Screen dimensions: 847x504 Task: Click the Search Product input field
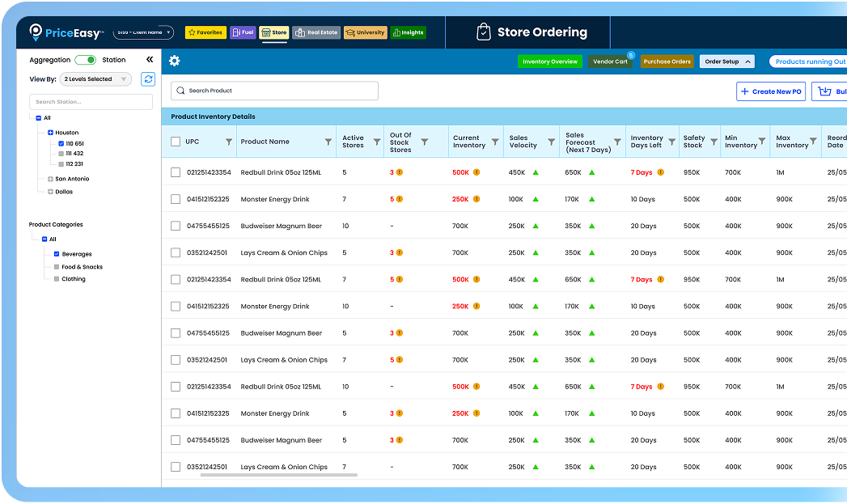(274, 90)
